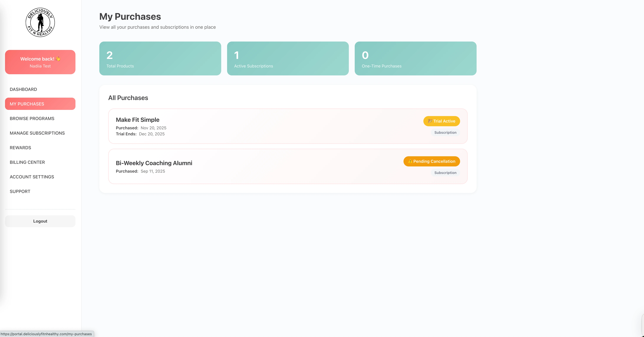Go to Browse Programs

tap(32, 118)
